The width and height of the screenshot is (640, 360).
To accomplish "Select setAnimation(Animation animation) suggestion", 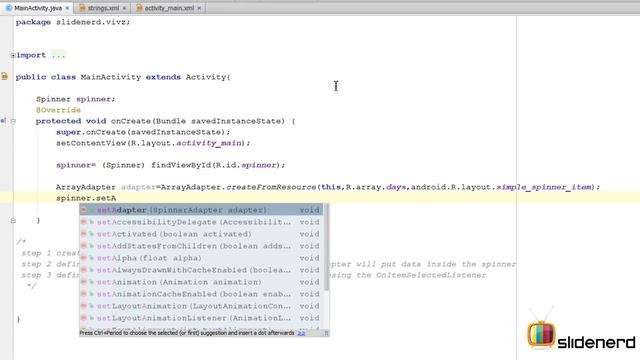I will 201,282.
